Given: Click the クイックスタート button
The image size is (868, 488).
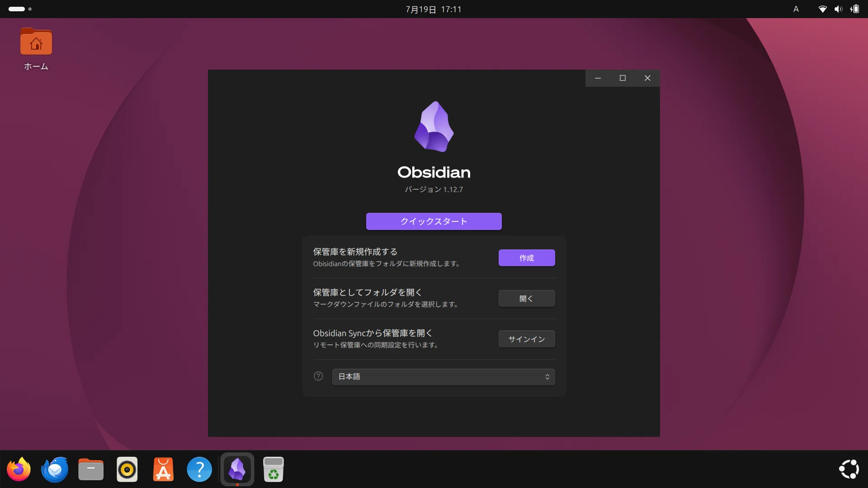Looking at the screenshot, I should (x=434, y=221).
